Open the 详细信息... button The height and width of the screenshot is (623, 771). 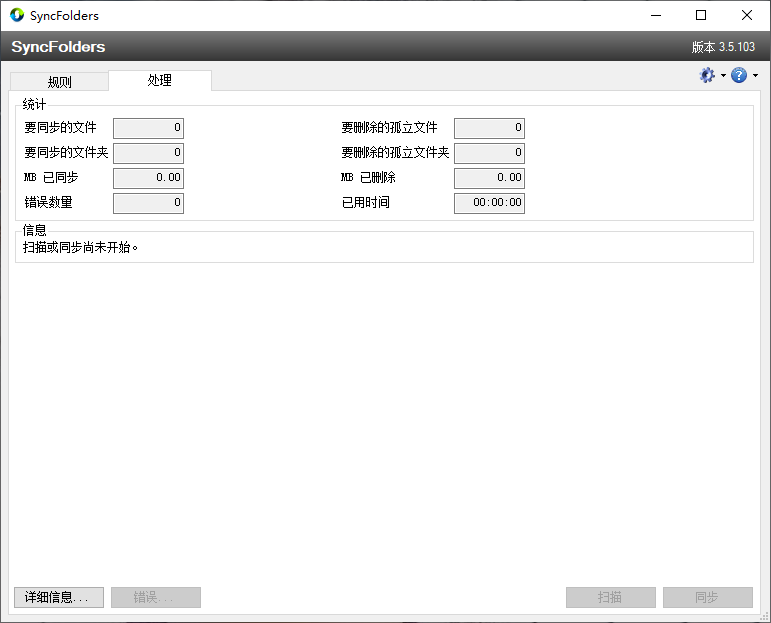coord(59,597)
